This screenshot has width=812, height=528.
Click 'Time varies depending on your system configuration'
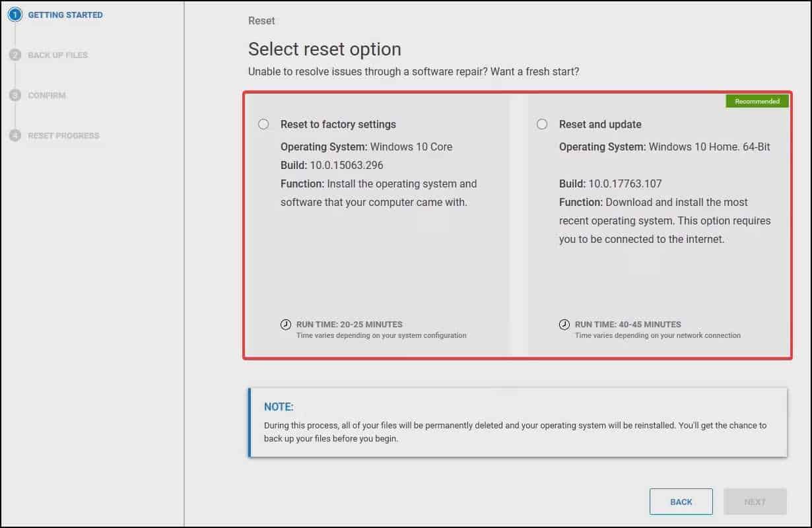(x=382, y=335)
